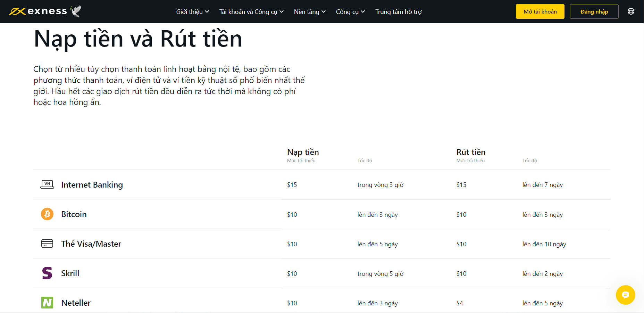Screen dimensions: 644x313
Task: Expand the Giới thiệu menu
Action: click(x=192, y=12)
